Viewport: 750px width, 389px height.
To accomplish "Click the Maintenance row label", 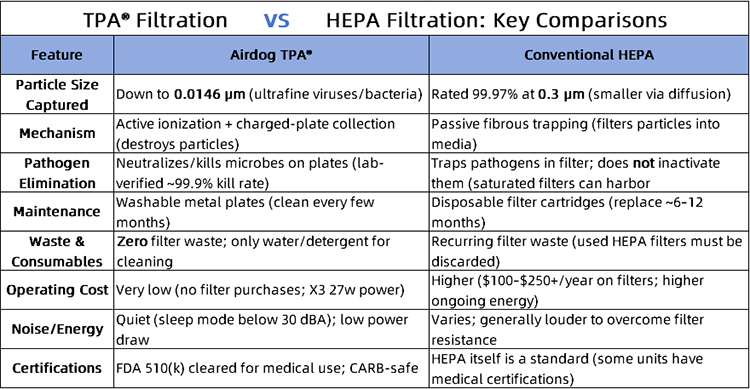I will (x=57, y=212).
